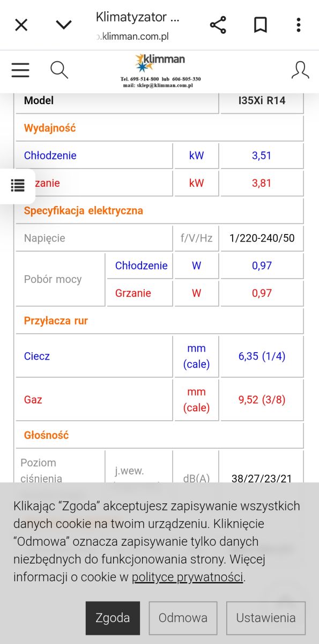Screen dimensions: 319x644
Task: Bookmark this page with bookmark icon
Action: pos(261,25)
